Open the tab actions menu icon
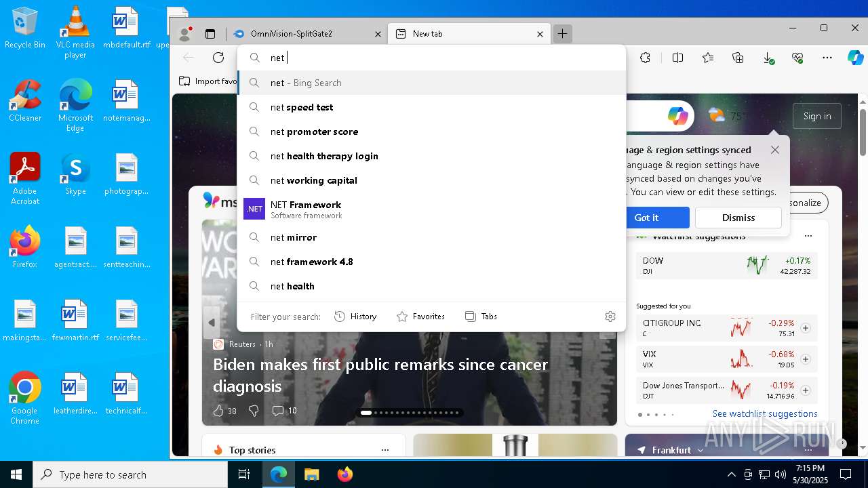The width and height of the screenshot is (868, 488). (210, 33)
